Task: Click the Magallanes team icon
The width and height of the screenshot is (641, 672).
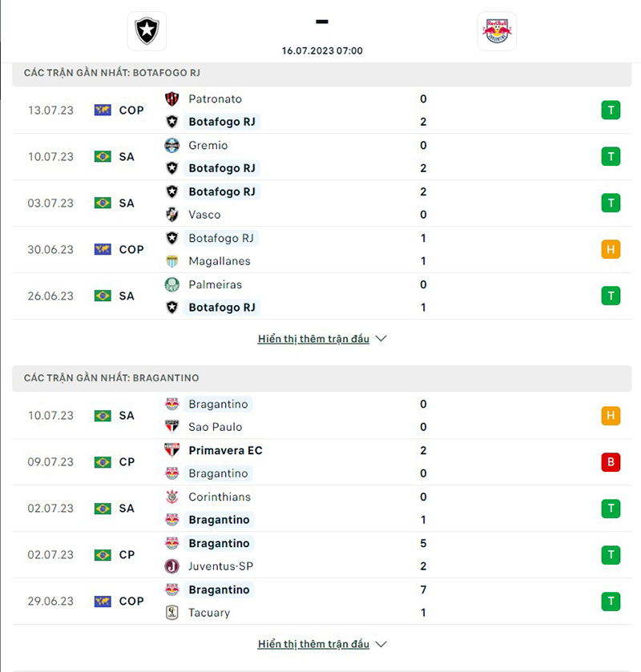Action: 171,261
